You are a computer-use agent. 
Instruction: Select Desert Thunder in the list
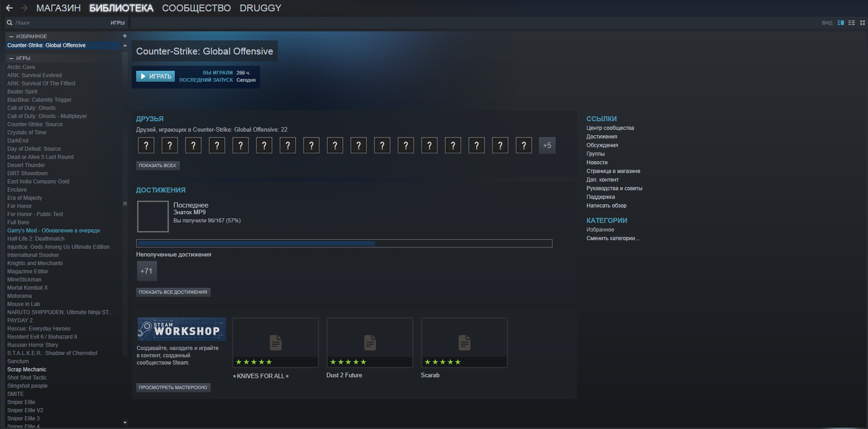[26, 165]
